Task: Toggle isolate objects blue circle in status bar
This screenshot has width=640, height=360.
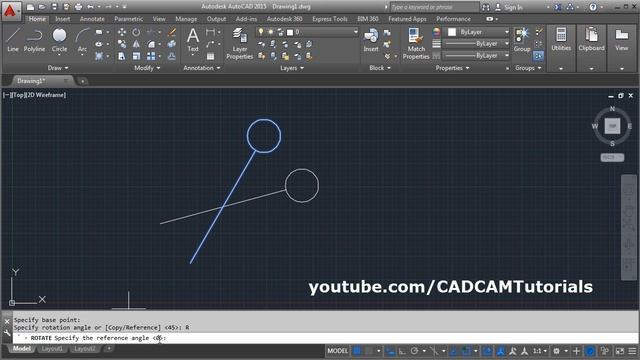Action: point(590,351)
